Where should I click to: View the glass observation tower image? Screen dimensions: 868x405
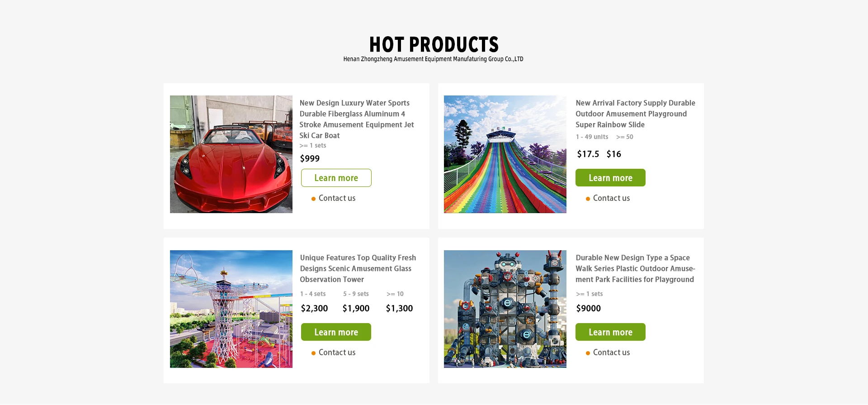[x=231, y=309]
